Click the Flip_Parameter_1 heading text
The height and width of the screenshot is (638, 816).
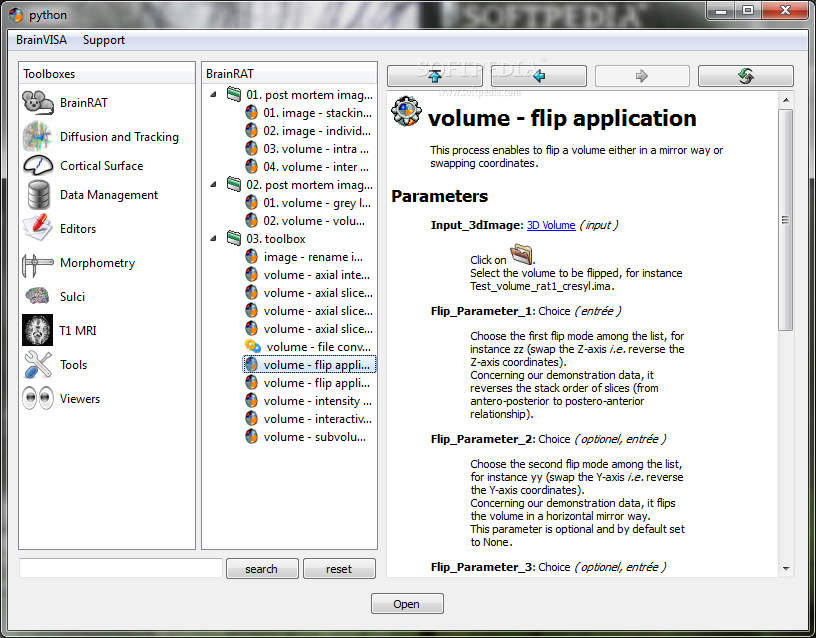pyautogui.click(x=481, y=311)
